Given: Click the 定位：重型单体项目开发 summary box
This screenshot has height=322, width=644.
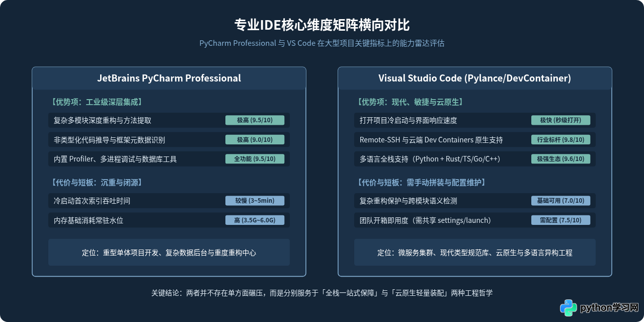Looking at the screenshot, I should (x=169, y=253).
